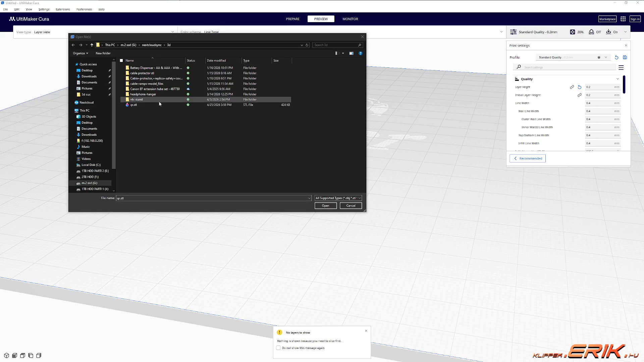Open the applications grid icon
644x362 pixels.
click(x=623, y=19)
